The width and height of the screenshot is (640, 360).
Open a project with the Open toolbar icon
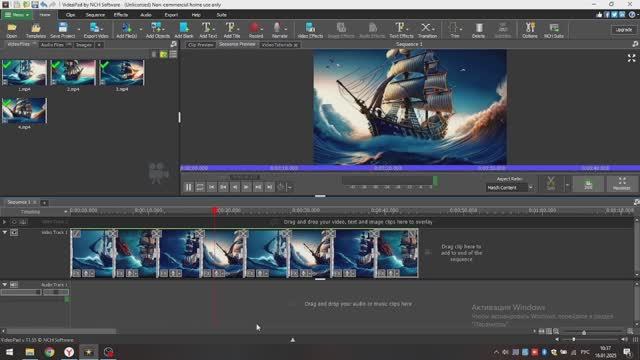pos(12,30)
